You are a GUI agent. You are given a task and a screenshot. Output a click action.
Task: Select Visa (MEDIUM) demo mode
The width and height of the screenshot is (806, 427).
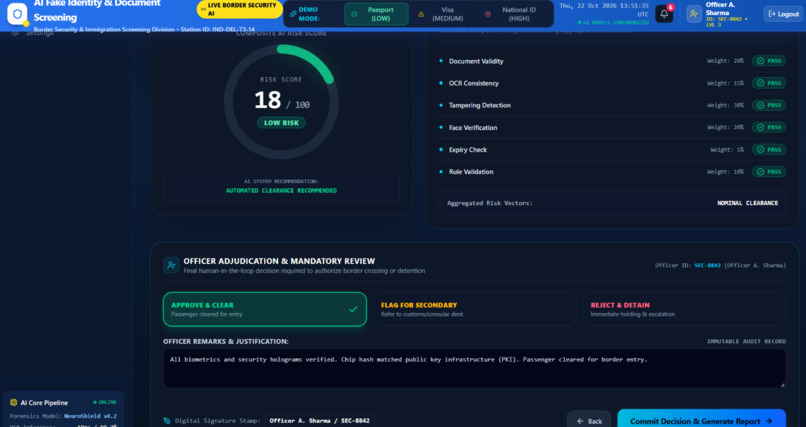(443, 14)
